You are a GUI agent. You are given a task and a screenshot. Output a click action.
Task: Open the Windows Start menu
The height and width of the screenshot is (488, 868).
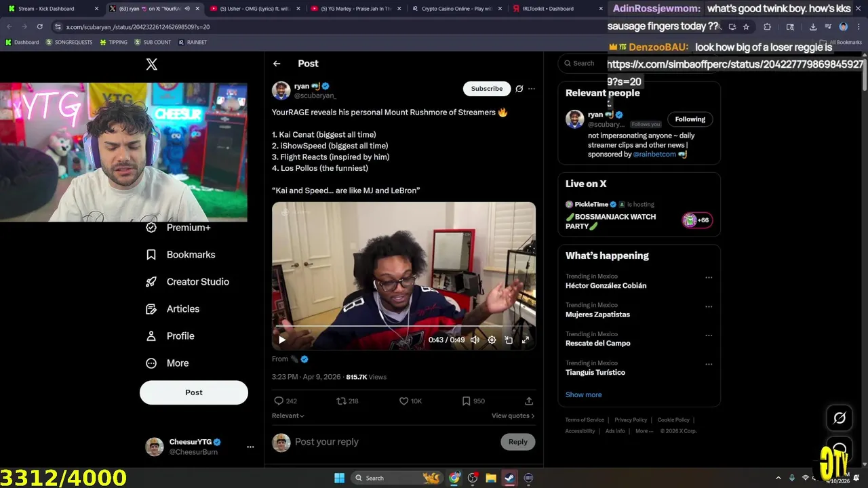[339, 478]
